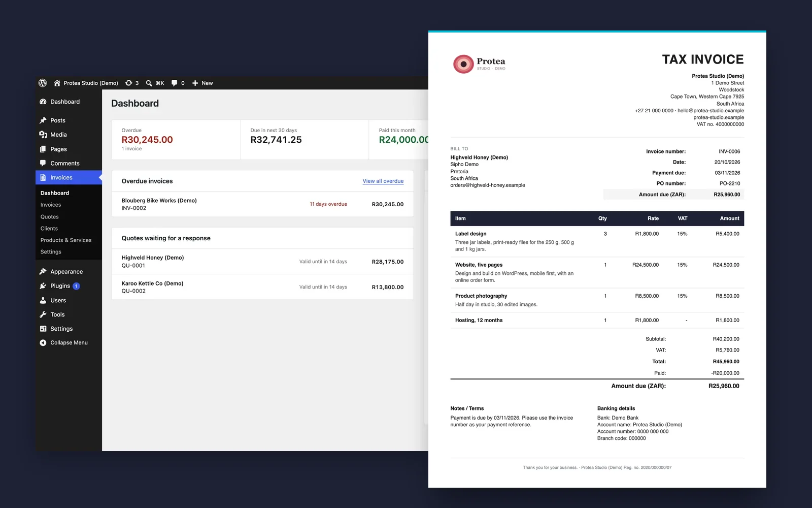
Task: Open the Quotes submenu item
Action: click(50, 216)
